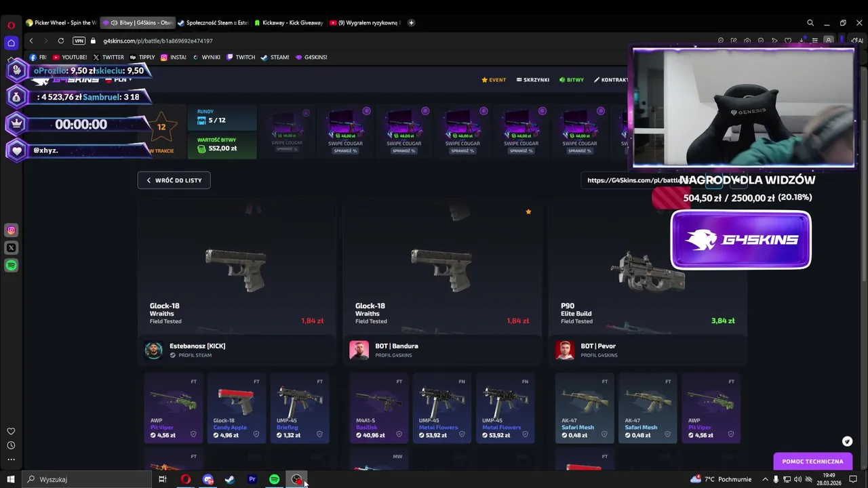Open browser tab search magnifier
Image resolution: width=868 pixels, height=488 pixels.
(810, 22)
